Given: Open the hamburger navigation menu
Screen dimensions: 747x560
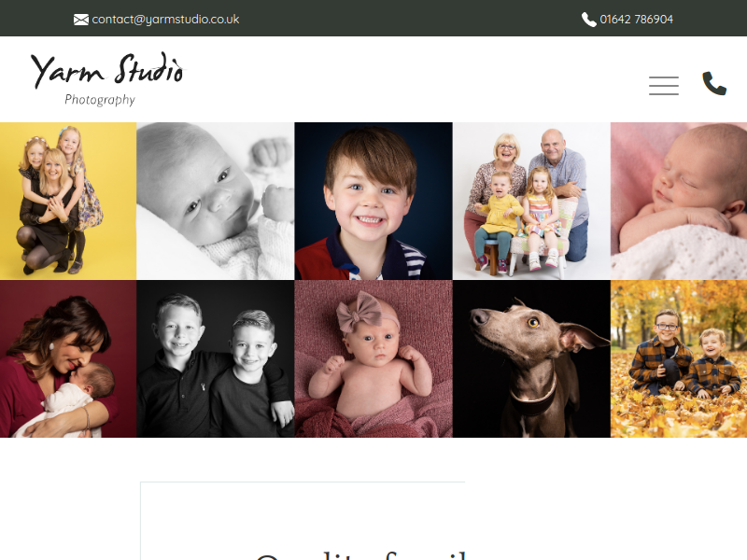Looking at the screenshot, I should point(664,86).
